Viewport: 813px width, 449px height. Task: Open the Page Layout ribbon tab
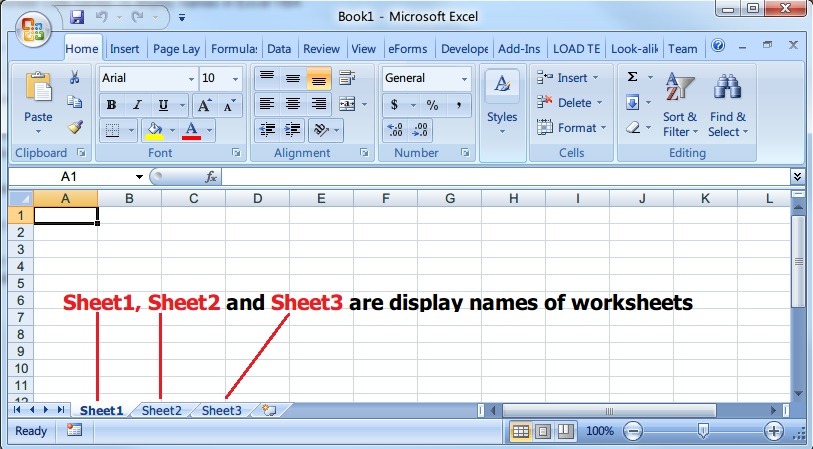coord(176,49)
